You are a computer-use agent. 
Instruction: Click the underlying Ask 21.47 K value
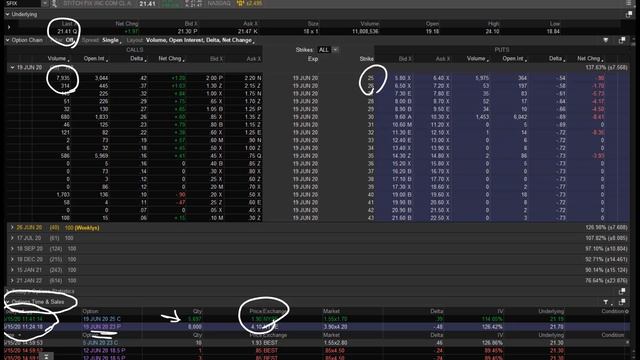point(248,31)
